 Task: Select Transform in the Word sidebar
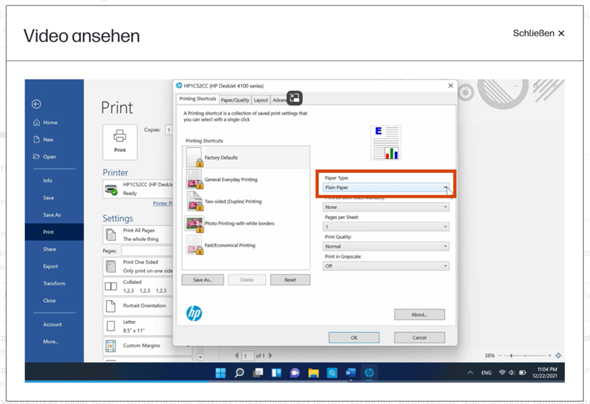click(x=54, y=283)
